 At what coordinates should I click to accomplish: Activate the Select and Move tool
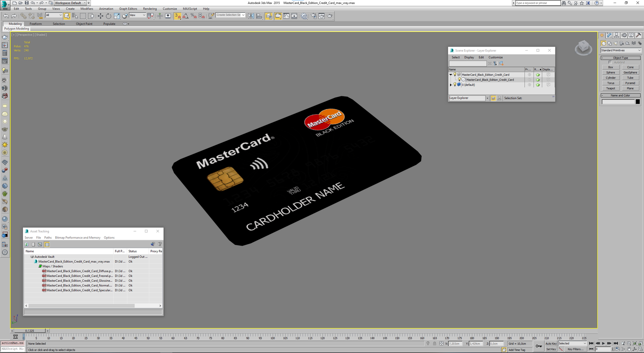click(100, 16)
